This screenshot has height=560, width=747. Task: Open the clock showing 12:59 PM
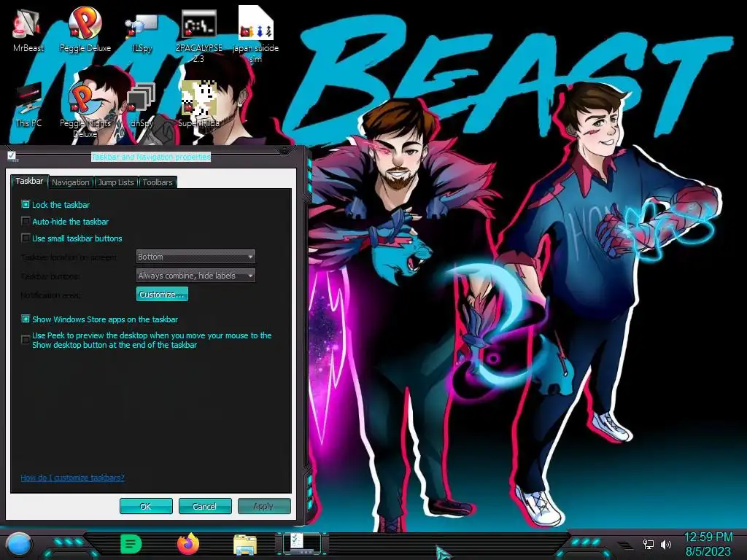point(708,544)
